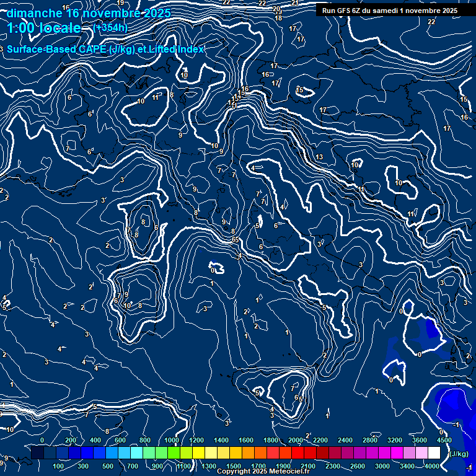
Task: Select the light cyan swatch above 700
Action: (x=136, y=452)
